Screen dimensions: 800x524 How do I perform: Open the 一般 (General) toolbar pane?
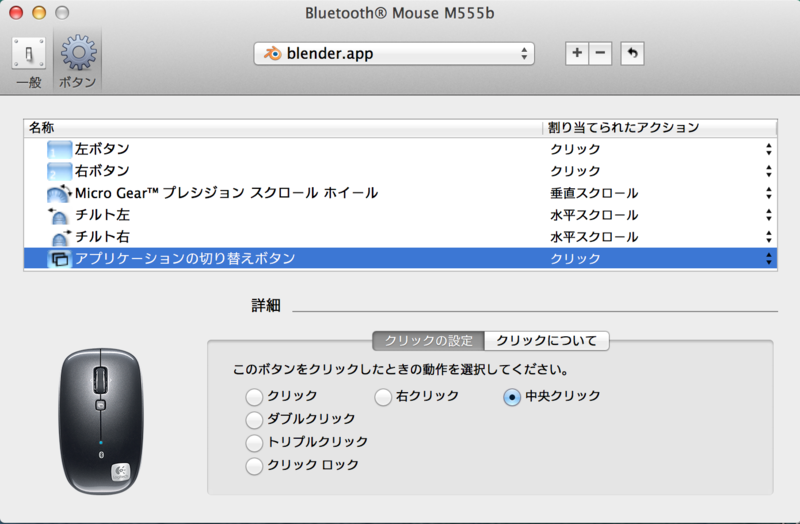pyautogui.click(x=29, y=61)
